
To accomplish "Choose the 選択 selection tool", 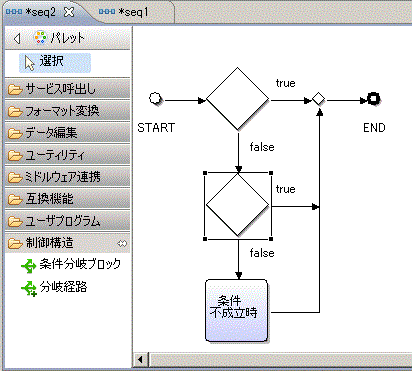I will 55,62.
